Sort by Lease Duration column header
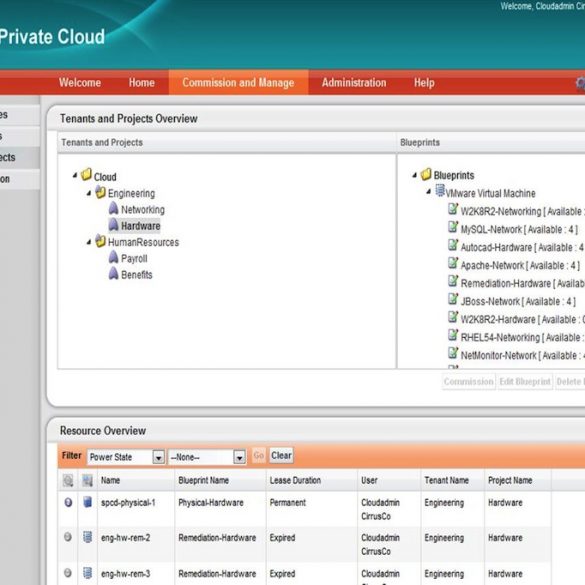The image size is (585, 585). click(295, 480)
